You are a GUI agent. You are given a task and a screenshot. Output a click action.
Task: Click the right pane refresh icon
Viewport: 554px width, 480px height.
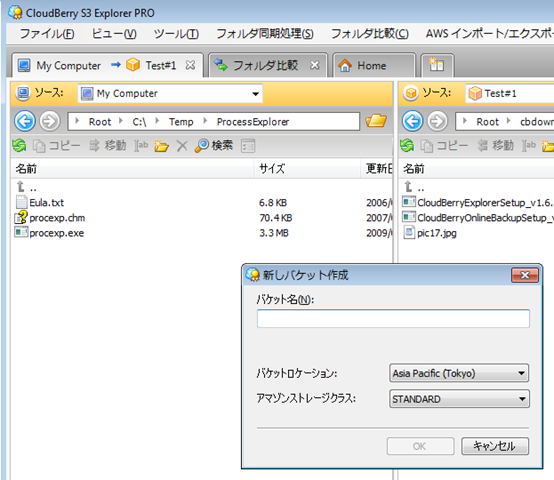[407, 146]
